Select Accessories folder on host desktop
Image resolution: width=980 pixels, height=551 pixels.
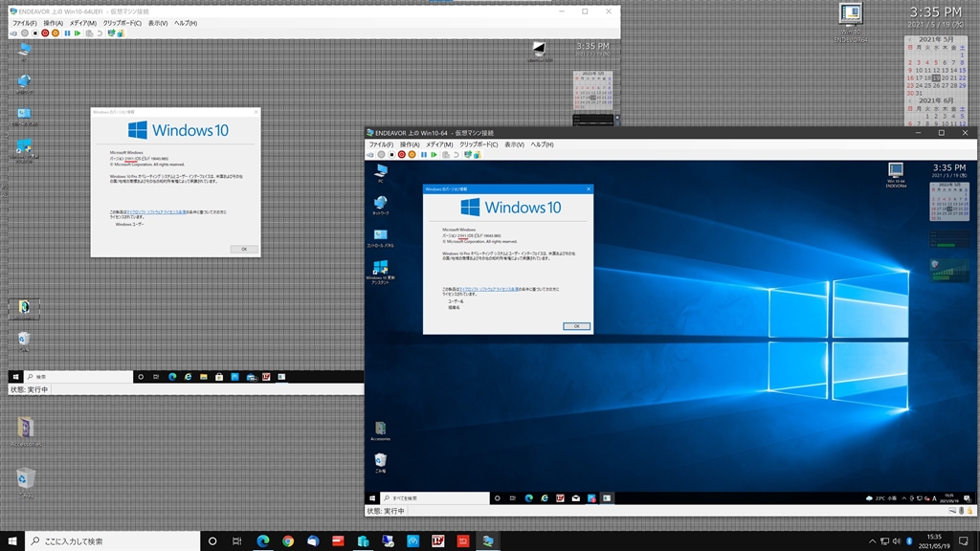[x=26, y=431]
